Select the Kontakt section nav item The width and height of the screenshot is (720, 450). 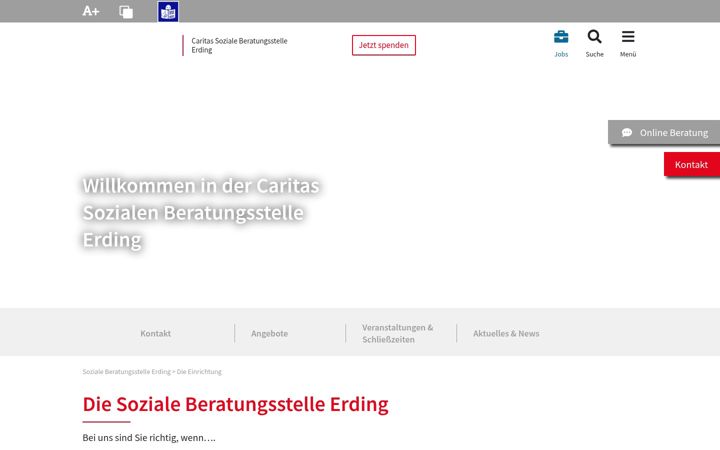(x=156, y=333)
